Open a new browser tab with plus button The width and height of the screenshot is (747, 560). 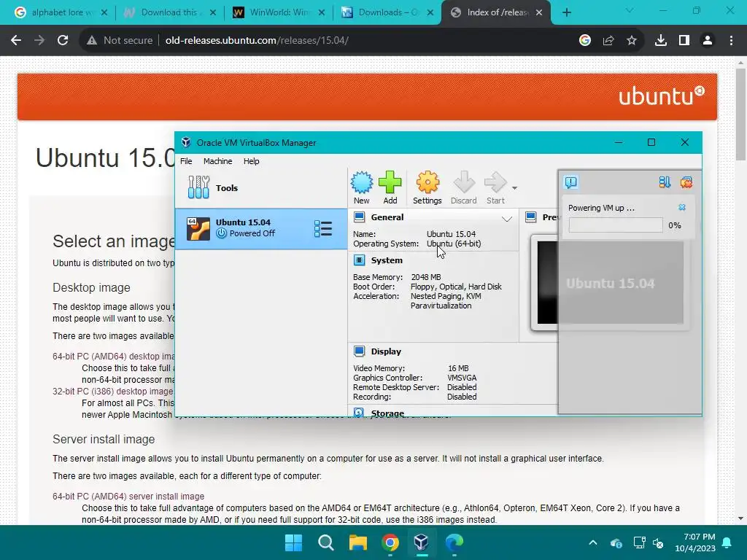coord(566,12)
